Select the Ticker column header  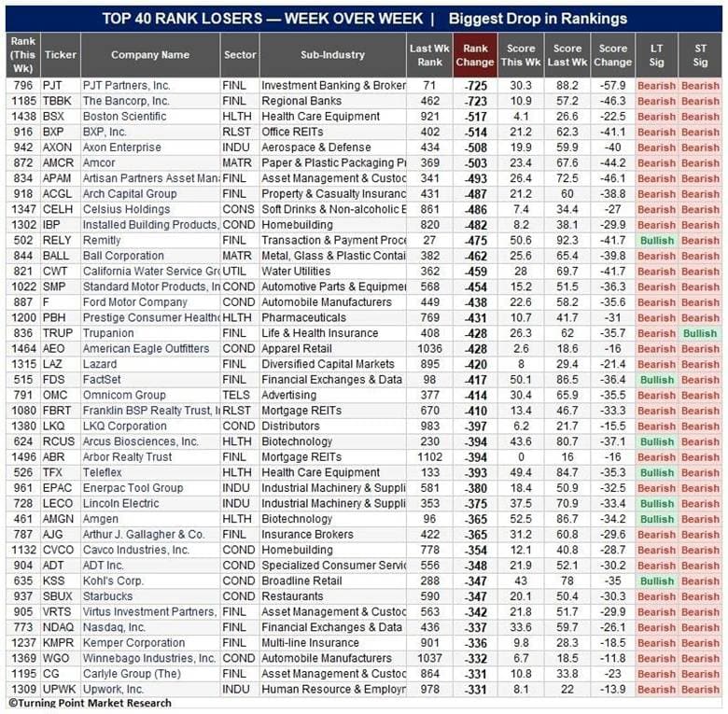click(61, 55)
